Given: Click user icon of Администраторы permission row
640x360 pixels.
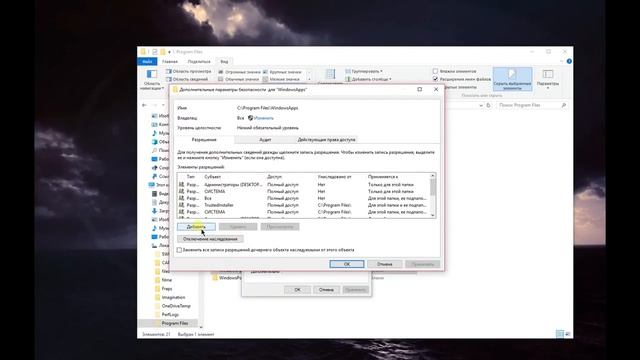Looking at the screenshot, I should pos(181,184).
